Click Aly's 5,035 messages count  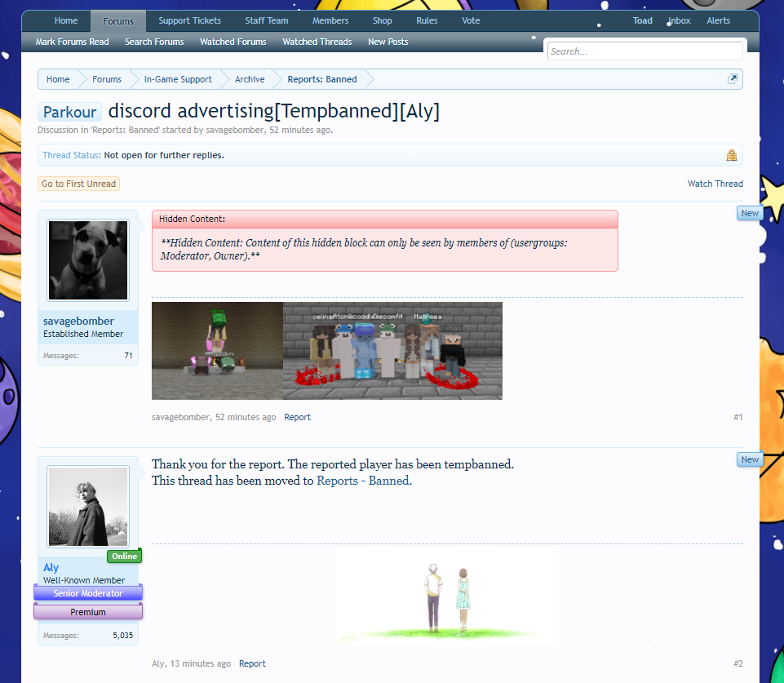[x=123, y=636]
